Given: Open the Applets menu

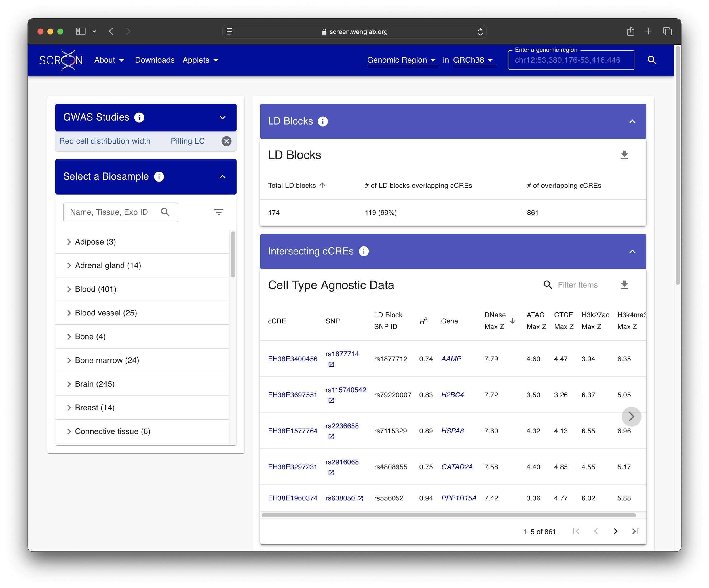Looking at the screenshot, I should pyautogui.click(x=201, y=60).
